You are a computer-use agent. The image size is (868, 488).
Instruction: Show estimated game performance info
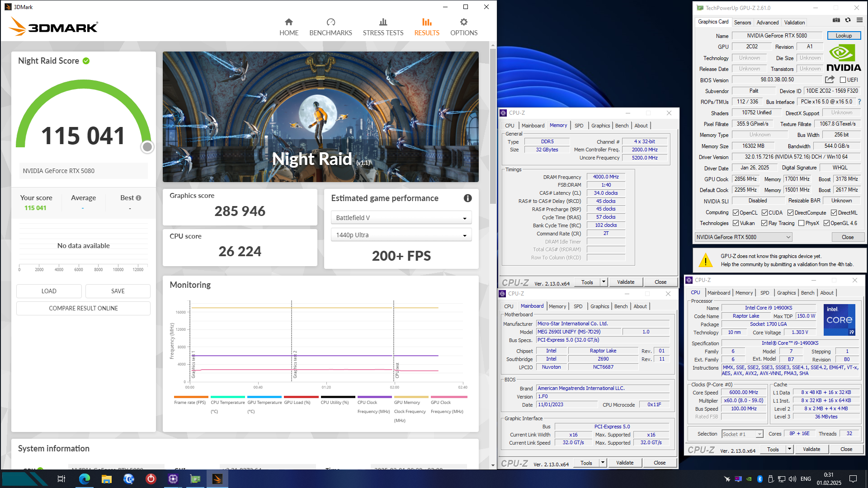coord(468,198)
